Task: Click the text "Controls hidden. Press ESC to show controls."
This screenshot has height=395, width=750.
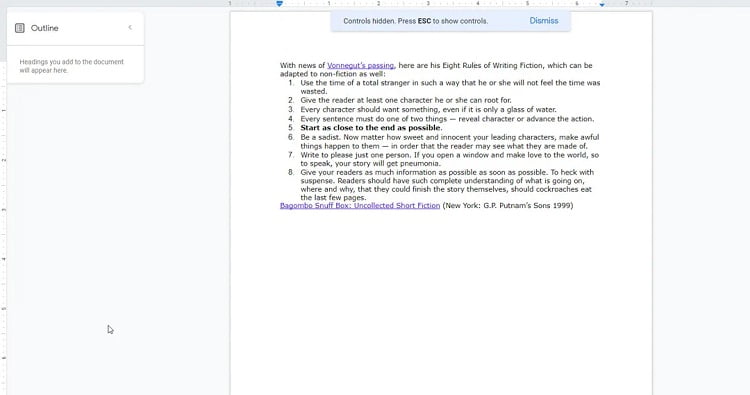Action: [416, 21]
